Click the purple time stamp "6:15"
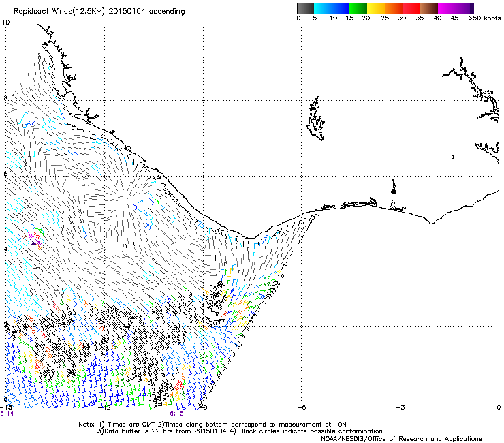The image size is (504, 443). (177, 414)
